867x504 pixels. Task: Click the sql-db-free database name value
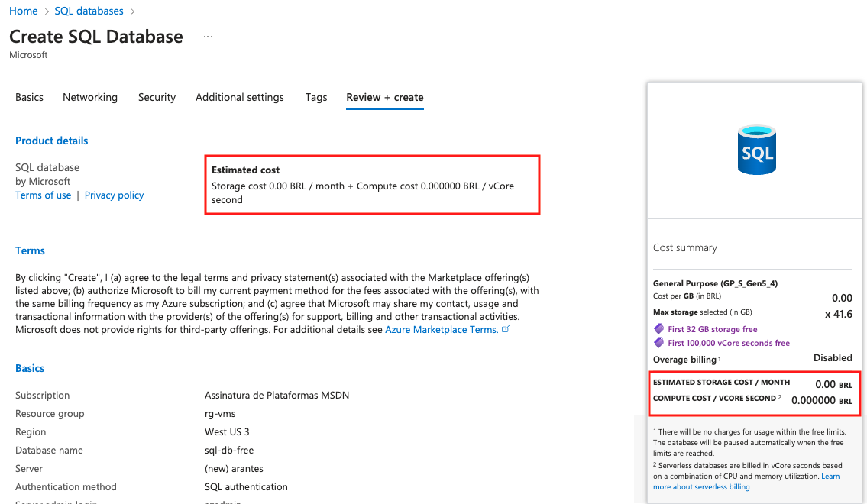coord(229,450)
